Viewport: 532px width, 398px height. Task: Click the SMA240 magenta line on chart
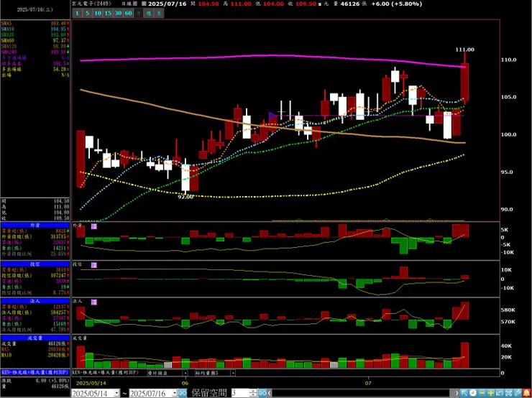(x=272, y=55)
